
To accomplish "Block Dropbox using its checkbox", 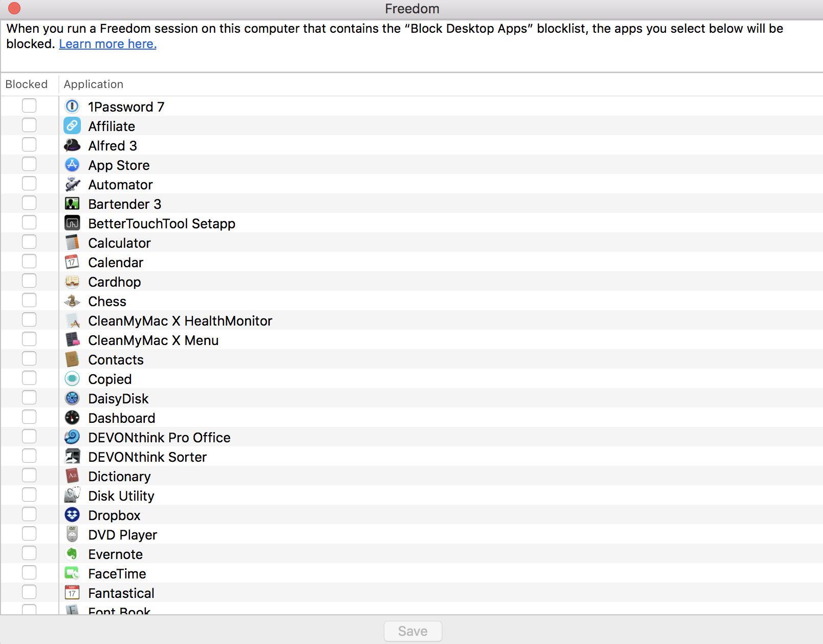I will point(29,514).
